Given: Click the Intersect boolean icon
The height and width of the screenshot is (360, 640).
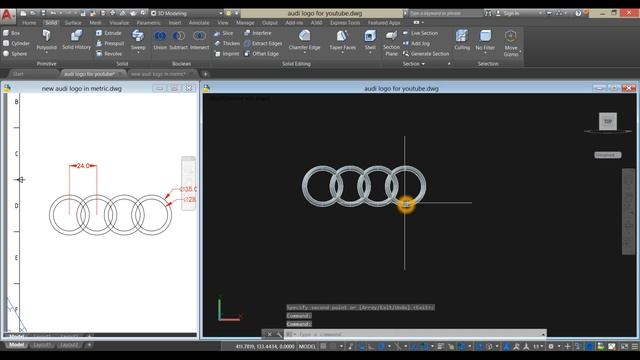Looking at the screenshot, I should point(199,36).
